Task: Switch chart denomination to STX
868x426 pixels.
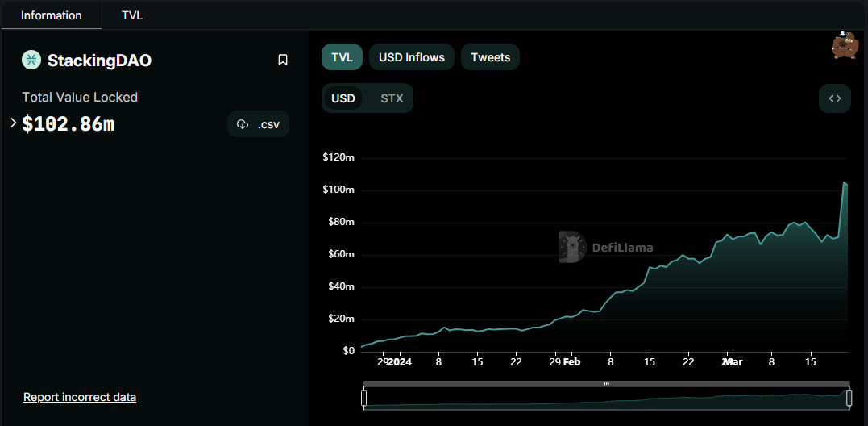Action: [392, 98]
